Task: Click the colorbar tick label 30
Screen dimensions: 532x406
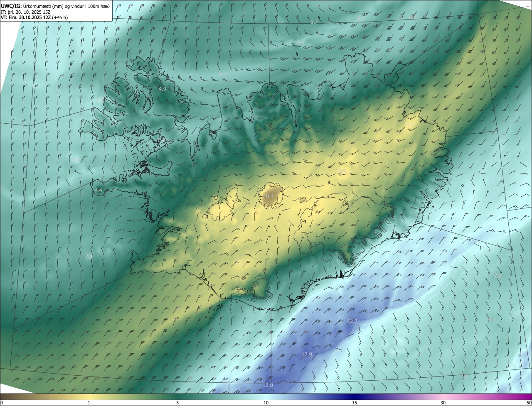Action: [x=443, y=403]
